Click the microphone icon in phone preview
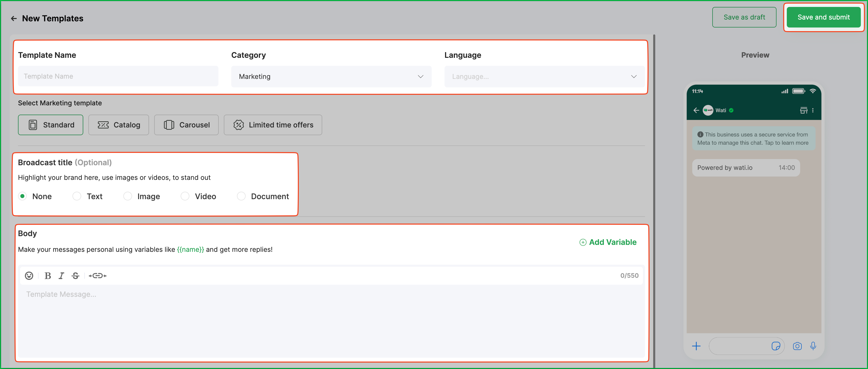 [x=813, y=346]
